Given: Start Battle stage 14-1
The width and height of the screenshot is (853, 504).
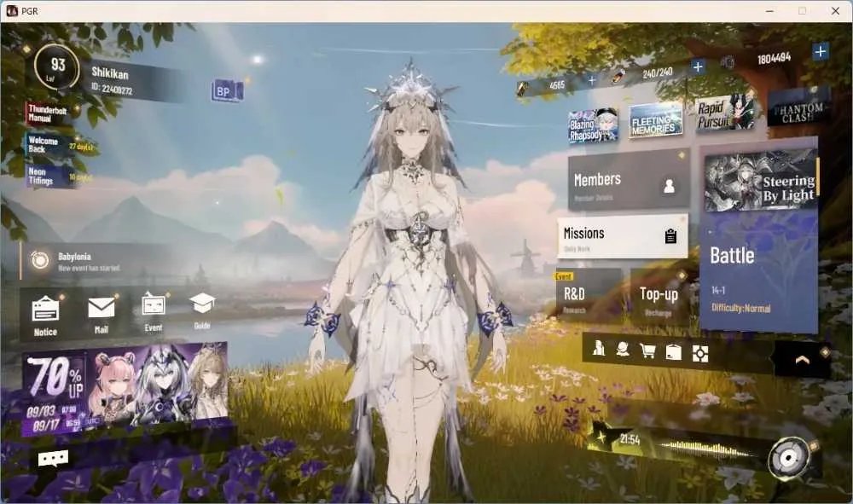Looking at the screenshot, I should (759, 270).
